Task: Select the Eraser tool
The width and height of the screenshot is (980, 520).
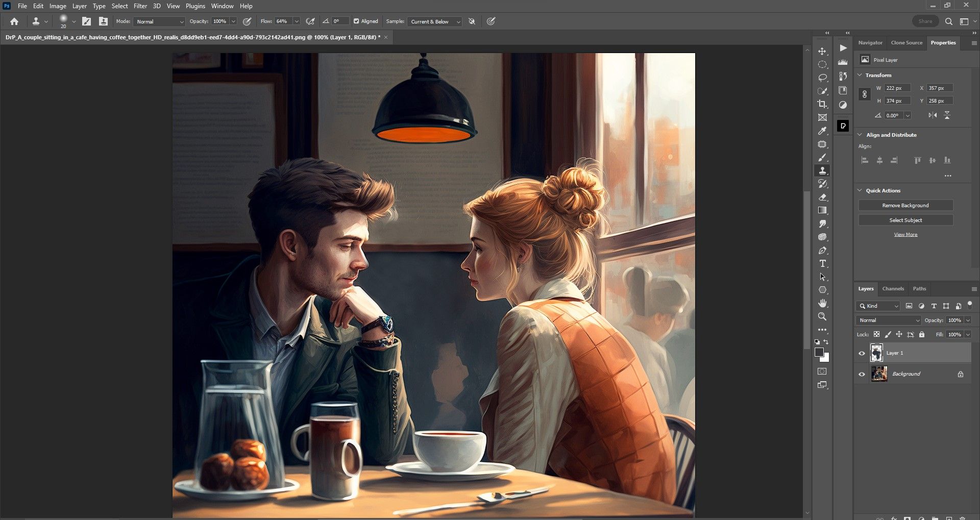Action: [822, 197]
